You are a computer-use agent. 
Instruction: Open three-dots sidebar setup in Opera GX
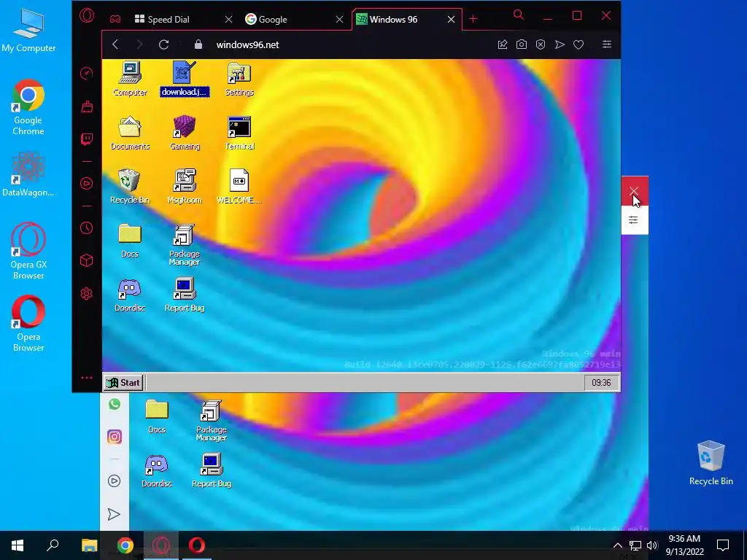coord(87,378)
